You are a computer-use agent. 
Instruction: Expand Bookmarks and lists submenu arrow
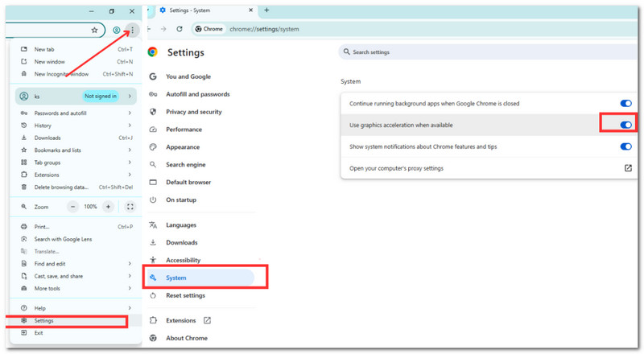(130, 150)
